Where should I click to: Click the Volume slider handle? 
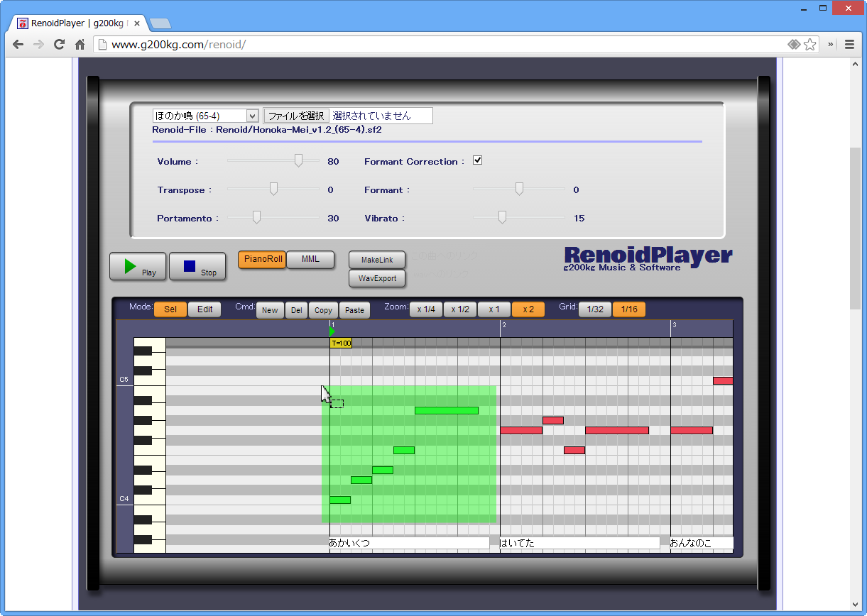[298, 160]
